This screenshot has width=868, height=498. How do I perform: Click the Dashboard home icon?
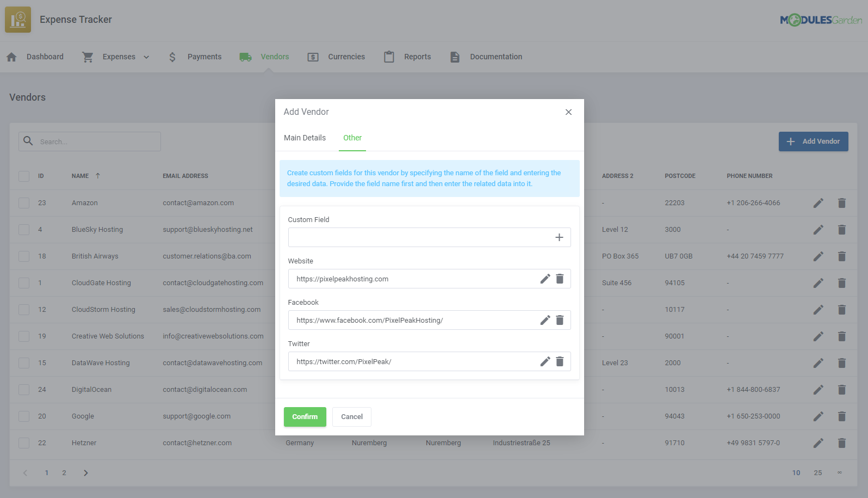pyautogui.click(x=11, y=57)
